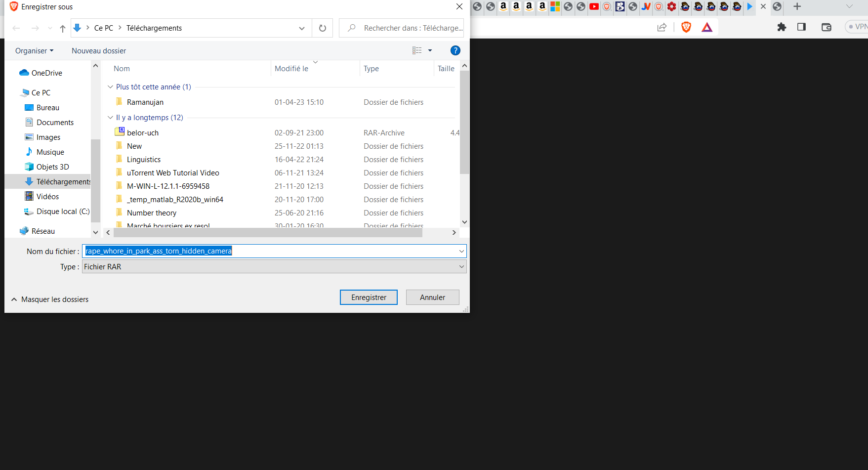Collapse the 'Plus tôt cette année' group
Viewport: 868px width, 470px height.
[x=110, y=87]
